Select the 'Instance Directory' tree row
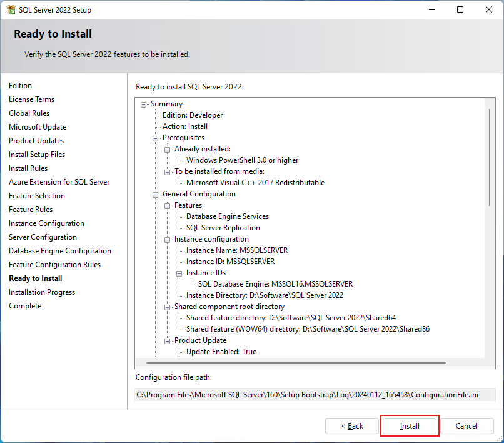504x443 pixels. (265, 295)
